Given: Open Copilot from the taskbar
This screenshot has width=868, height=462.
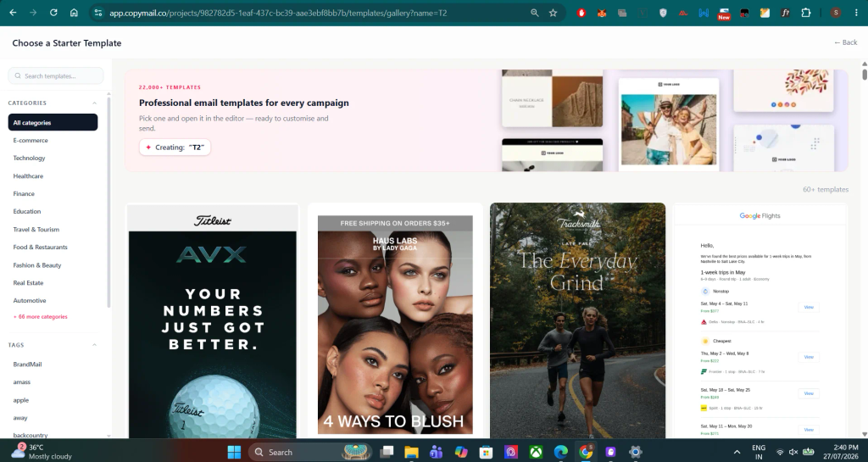Looking at the screenshot, I should click(461, 452).
